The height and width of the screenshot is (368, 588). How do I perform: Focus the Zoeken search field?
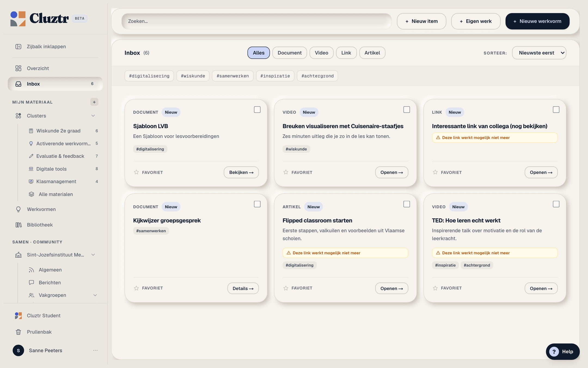256,21
